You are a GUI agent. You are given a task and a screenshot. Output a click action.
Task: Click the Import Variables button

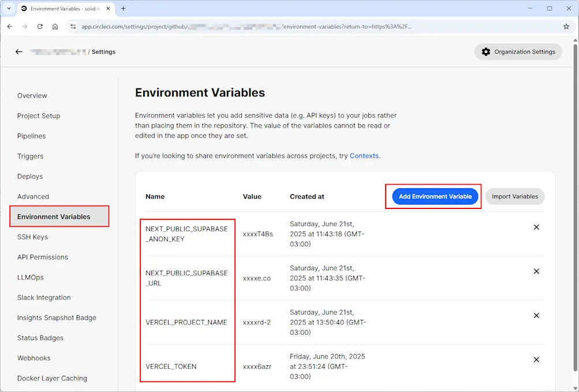pos(514,196)
